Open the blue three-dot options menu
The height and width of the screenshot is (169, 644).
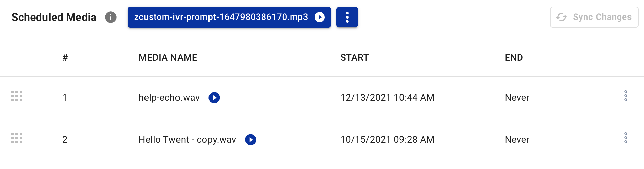tap(347, 17)
